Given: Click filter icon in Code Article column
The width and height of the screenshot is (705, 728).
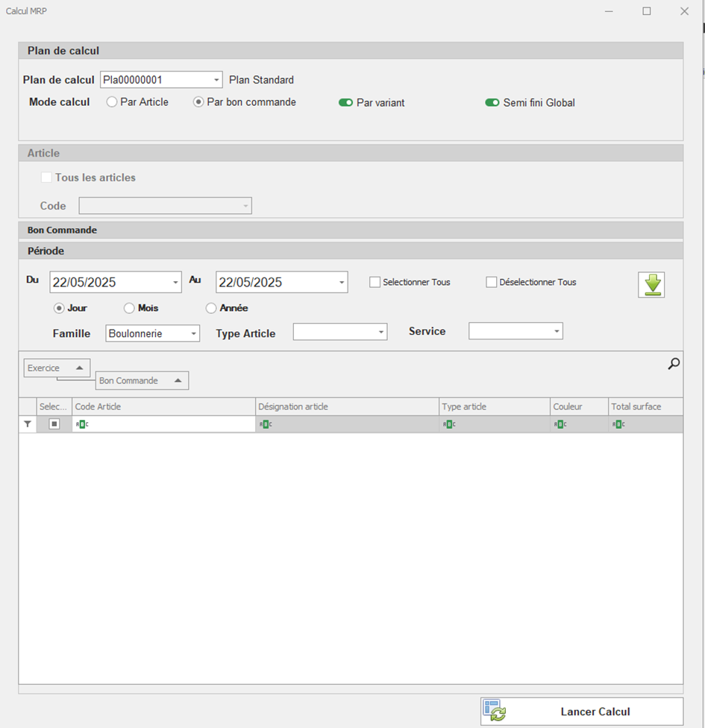Looking at the screenshot, I should click(83, 424).
